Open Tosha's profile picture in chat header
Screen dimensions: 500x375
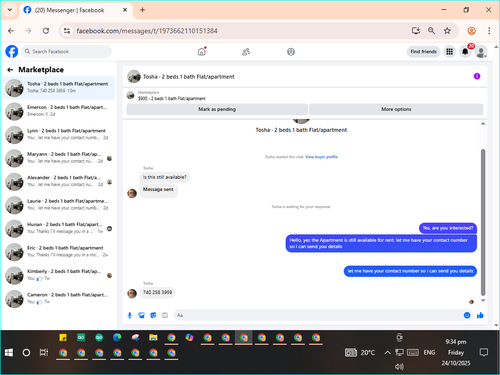tap(134, 76)
